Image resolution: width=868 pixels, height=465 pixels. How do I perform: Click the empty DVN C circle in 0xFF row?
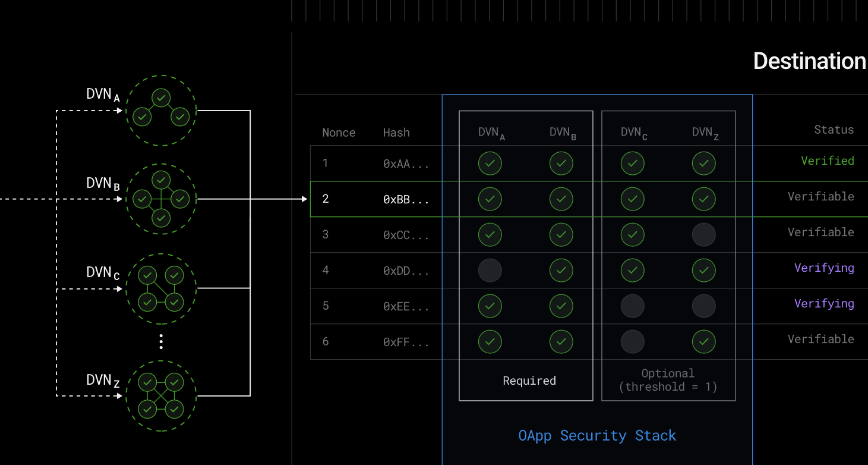point(633,342)
